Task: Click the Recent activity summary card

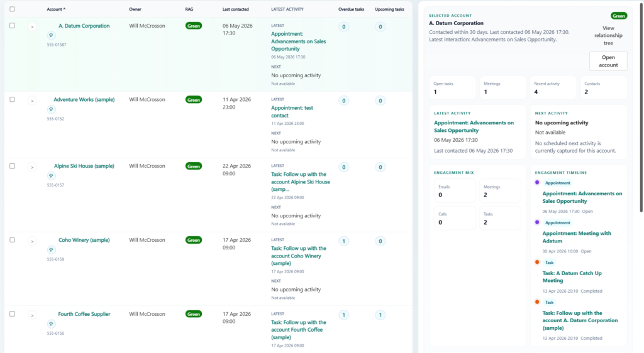Action: point(553,87)
